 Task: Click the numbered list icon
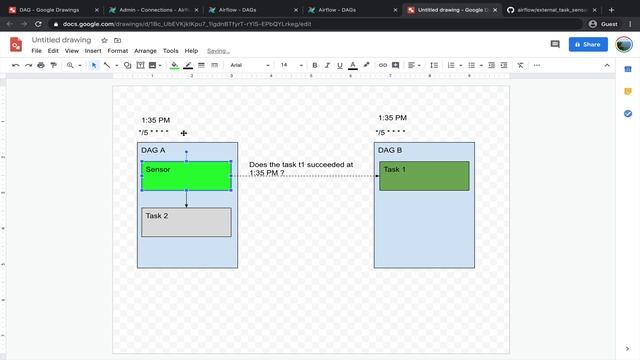(x=451, y=65)
